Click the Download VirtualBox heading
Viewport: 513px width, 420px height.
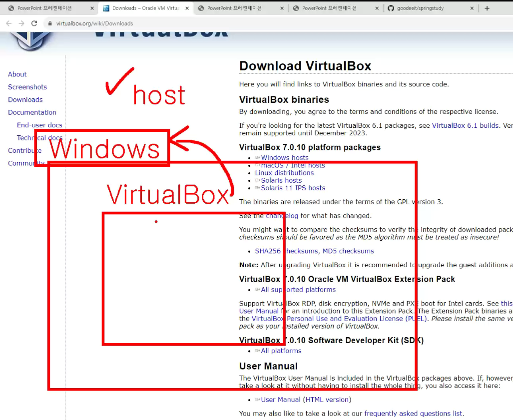pos(305,66)
